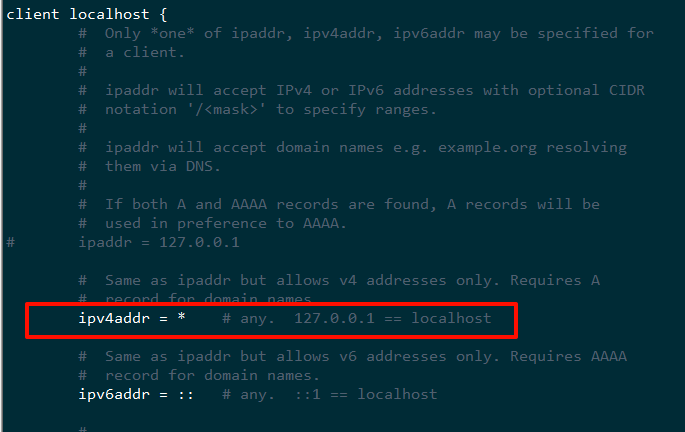Viewport: 685px width, 432px height.
Task: Click the 'a client.' comment line
Action: pos(145,52)
